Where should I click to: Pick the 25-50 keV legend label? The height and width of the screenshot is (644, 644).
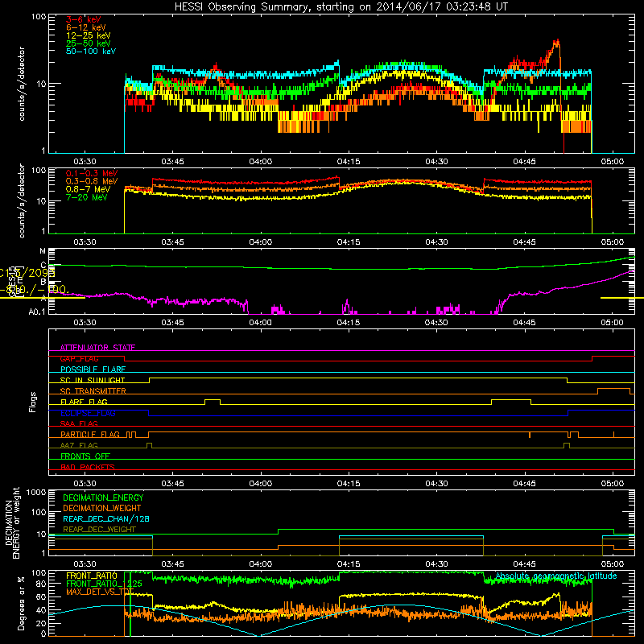tap(89, 43)
